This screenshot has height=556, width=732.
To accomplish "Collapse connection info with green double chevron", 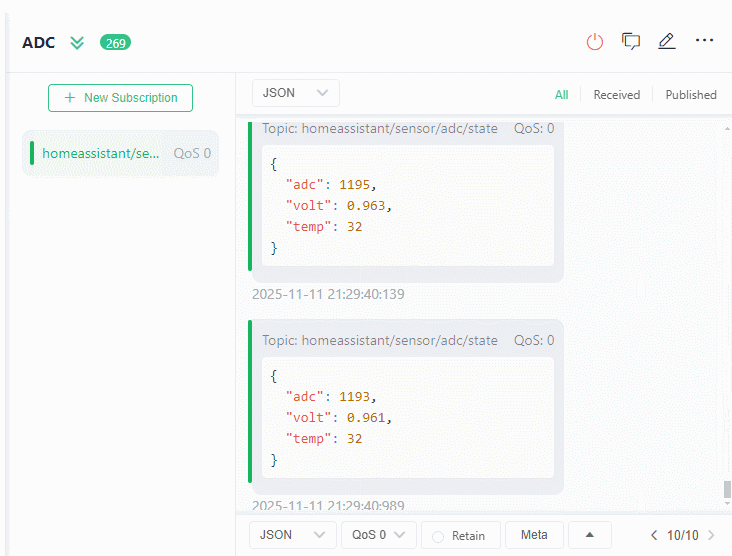I will pyautogui.click(x=77, y=43).
